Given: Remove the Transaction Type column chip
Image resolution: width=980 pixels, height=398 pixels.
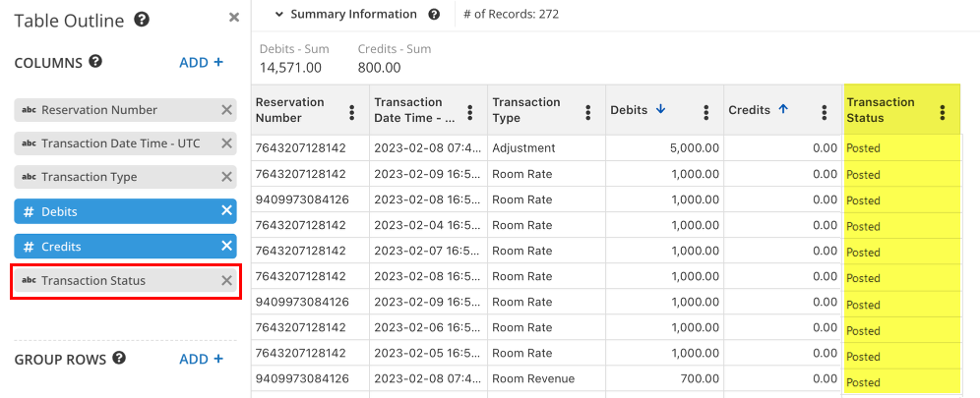Looking at the screenshot, I should click(226, 177).
